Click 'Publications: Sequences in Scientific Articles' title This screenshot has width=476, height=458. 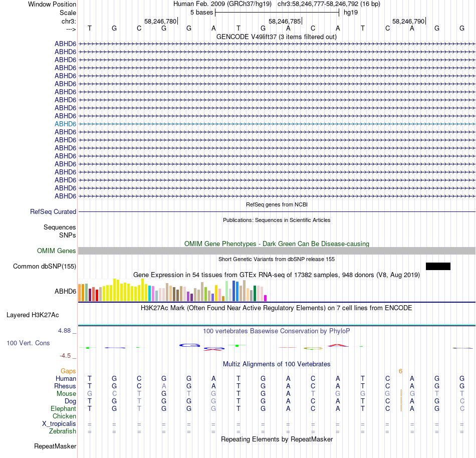(x=277, y=220)
